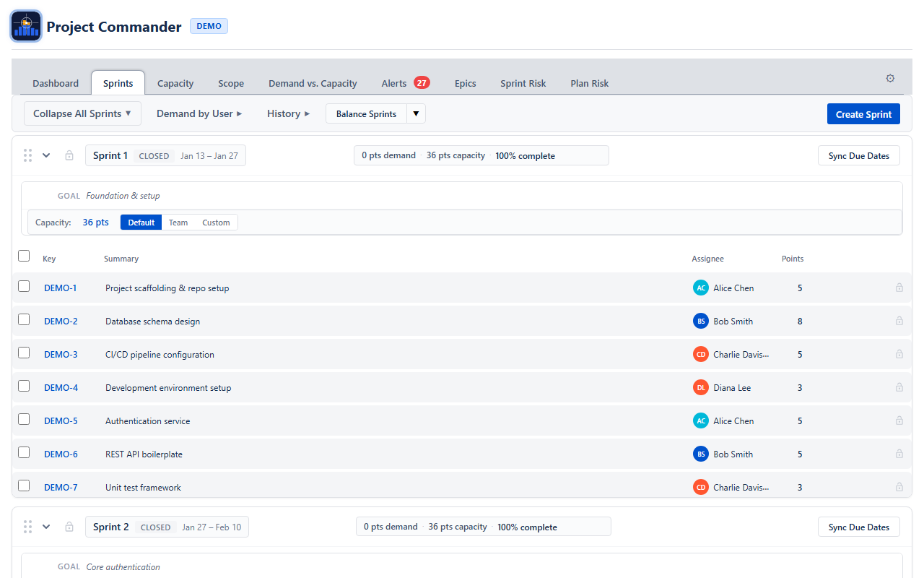The width and height of the screenshot is (924, 578).
Task: Collapse Sprint 1 using its chevron
Action: 46,155
